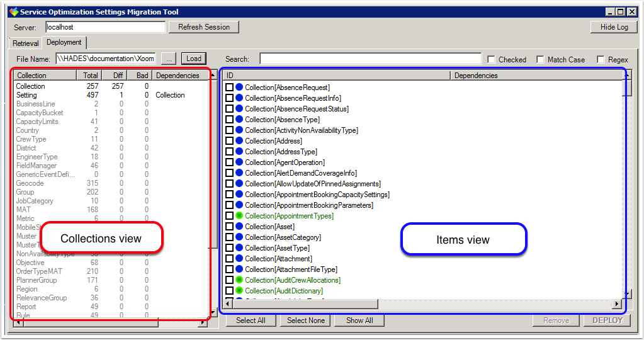
Task: Click the blue status dot beside Collection[Asset]
Action: (x=239, y=227)
